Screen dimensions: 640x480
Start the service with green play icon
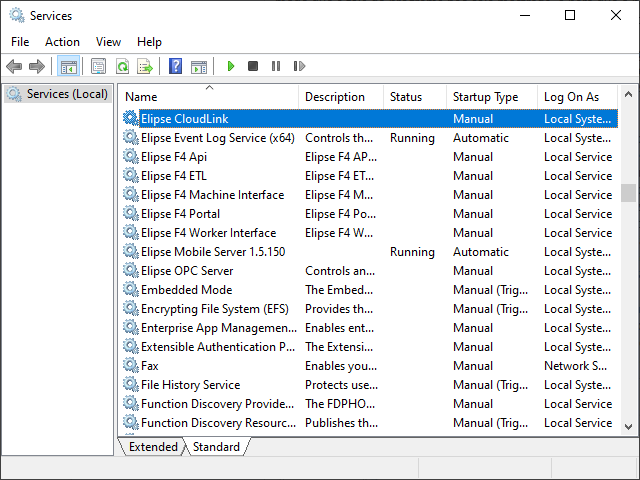[230, 66]
